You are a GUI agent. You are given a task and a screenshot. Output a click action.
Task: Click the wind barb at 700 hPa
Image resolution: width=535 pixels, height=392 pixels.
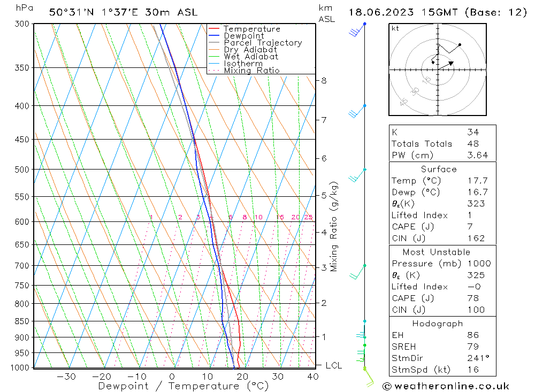click(357, 272)
